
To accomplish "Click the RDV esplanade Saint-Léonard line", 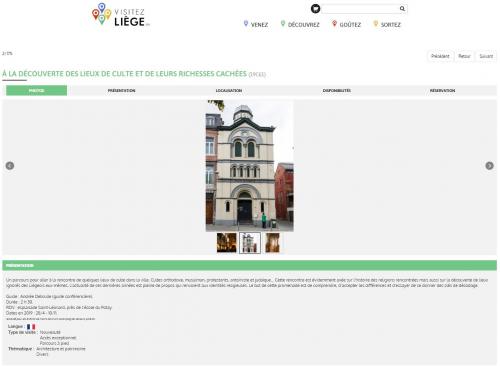I will coord(59,308).
